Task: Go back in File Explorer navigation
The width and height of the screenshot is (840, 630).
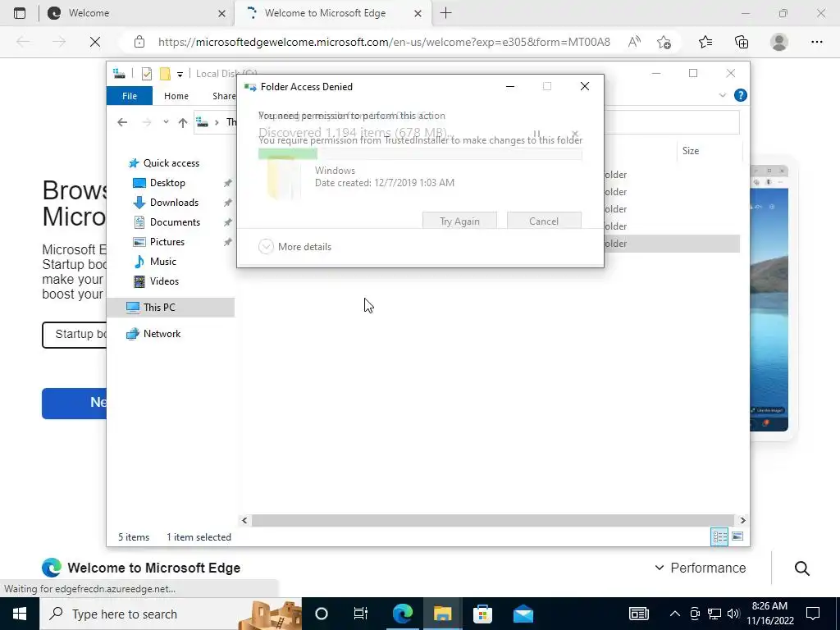Action: point(122,123)
